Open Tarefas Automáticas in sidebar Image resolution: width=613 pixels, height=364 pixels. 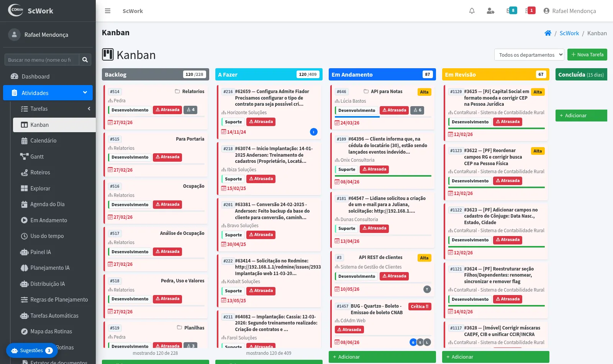pos(54,316)
